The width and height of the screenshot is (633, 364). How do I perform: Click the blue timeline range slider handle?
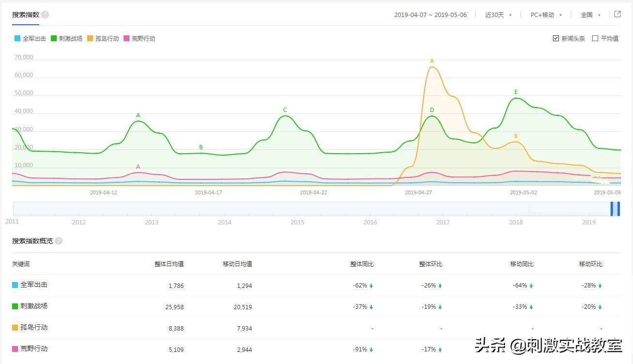pyautogui.click(x=616, y=209)
